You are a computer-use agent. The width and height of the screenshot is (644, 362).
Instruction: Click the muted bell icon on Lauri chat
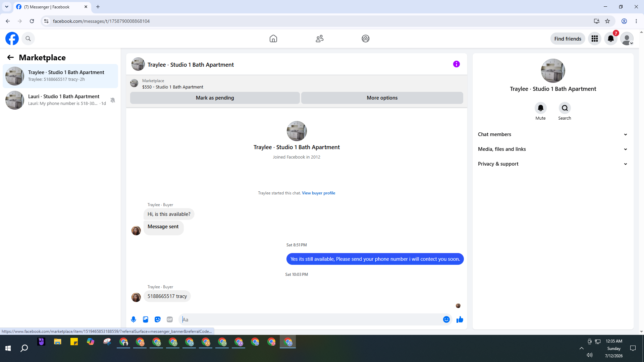[113, 100]
